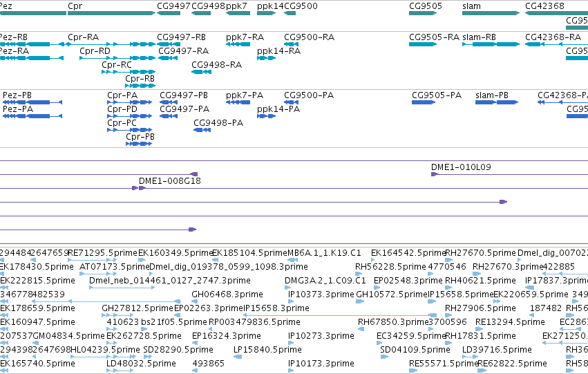Viewport: 588px width, 374px height.
Task: Click the CG9500-RA transcript label
Action: click(x=309, y=37)
